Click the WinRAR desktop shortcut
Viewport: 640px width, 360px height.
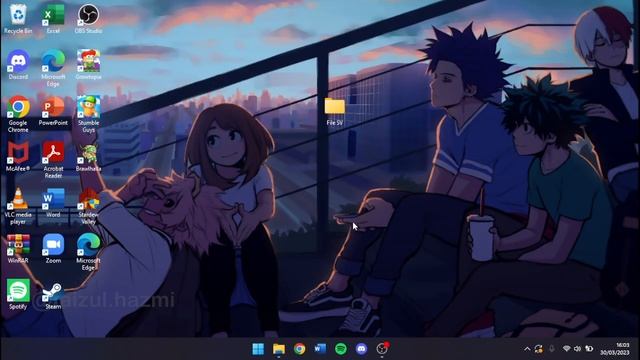(x=18, y=249)
